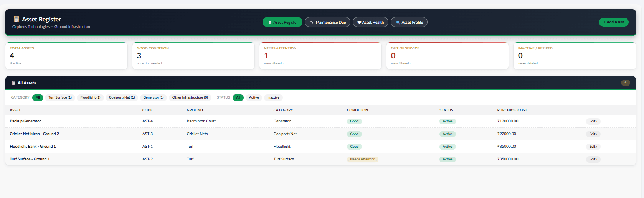Click the CODE column header
Image resolution: width=644 pixels, height=198 pixels.
tap(147, 110)
